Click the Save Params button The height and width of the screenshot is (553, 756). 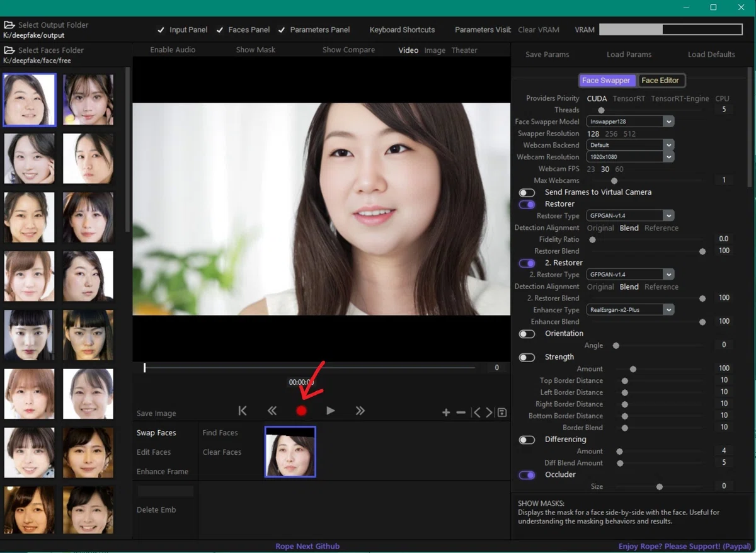pos(547,54)
